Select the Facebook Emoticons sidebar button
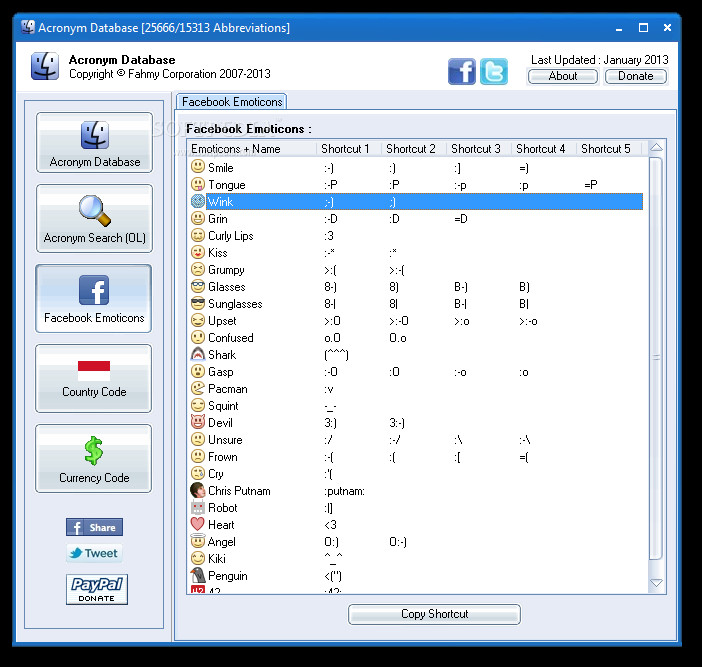 tap(94, 299)
